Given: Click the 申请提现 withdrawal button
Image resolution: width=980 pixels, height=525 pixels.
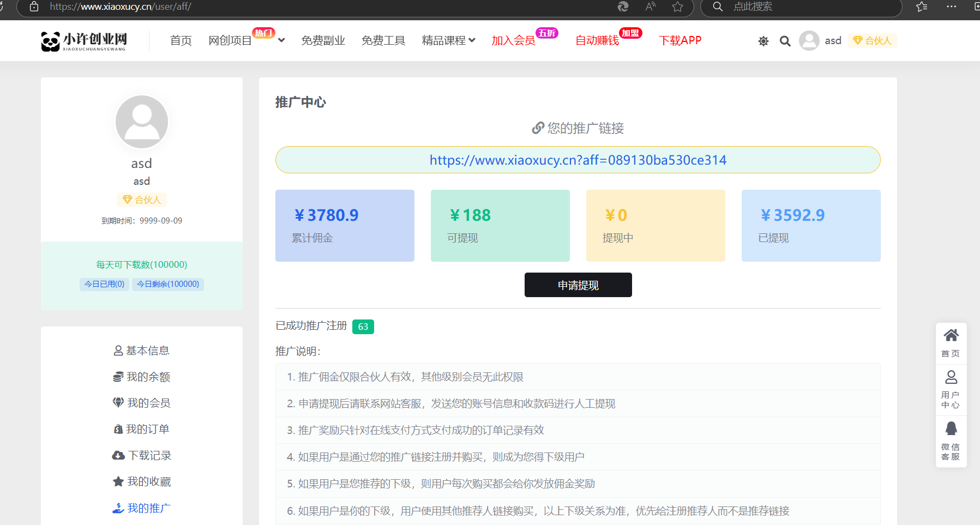Looking at the screenshot, I should pyautogui.click(x=578, y=285).
